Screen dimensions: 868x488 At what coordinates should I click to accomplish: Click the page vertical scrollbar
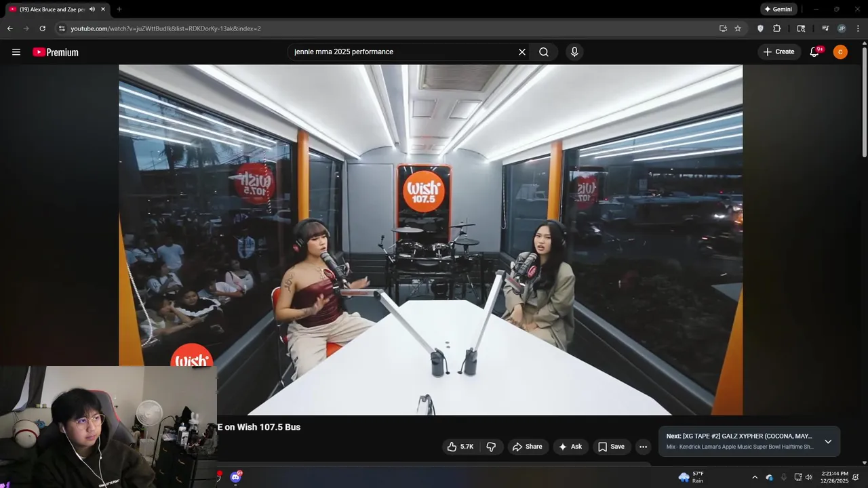pos(864,102)
